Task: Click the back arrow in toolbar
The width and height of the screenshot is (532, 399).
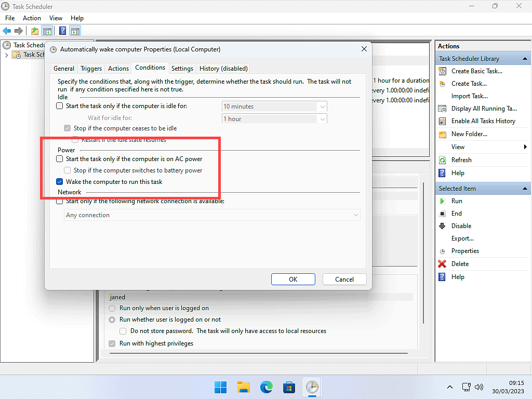Action: coord(7,31)
